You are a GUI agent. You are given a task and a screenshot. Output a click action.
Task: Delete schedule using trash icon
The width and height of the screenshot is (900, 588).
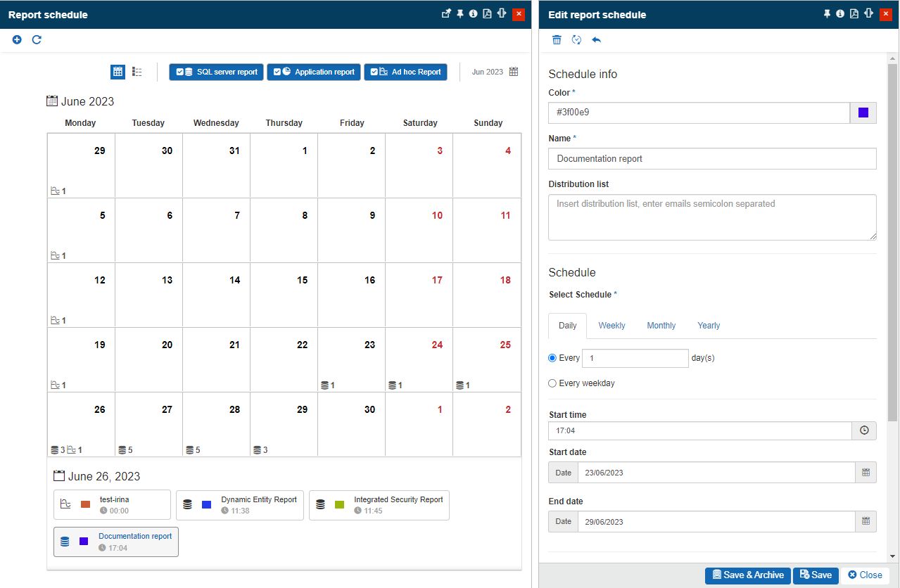click(557, 40)
